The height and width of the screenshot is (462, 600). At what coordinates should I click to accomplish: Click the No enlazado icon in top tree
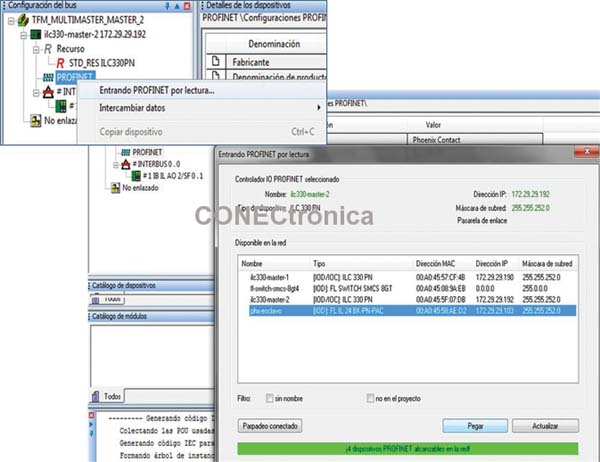pyautogui.click(x=37, y=119)
